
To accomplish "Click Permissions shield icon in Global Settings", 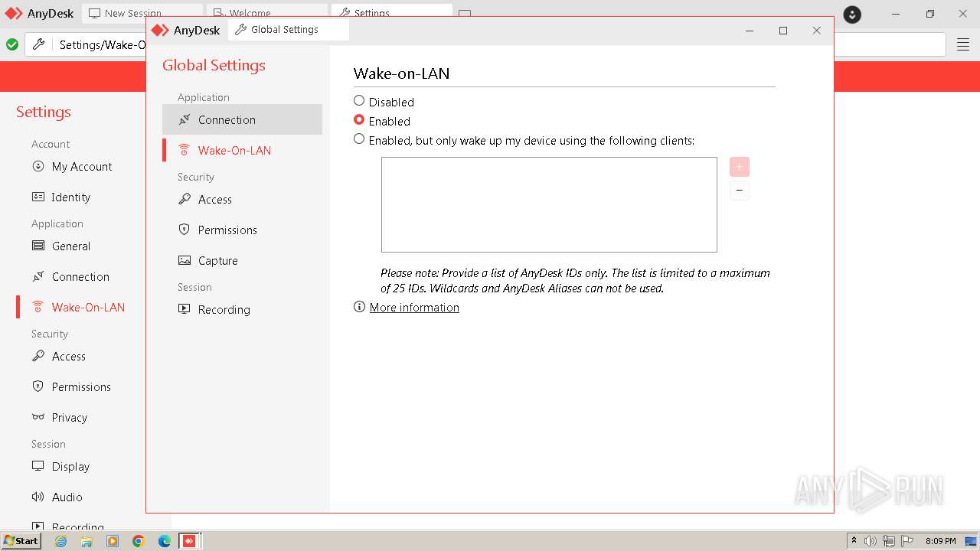I will click(185, 230).
